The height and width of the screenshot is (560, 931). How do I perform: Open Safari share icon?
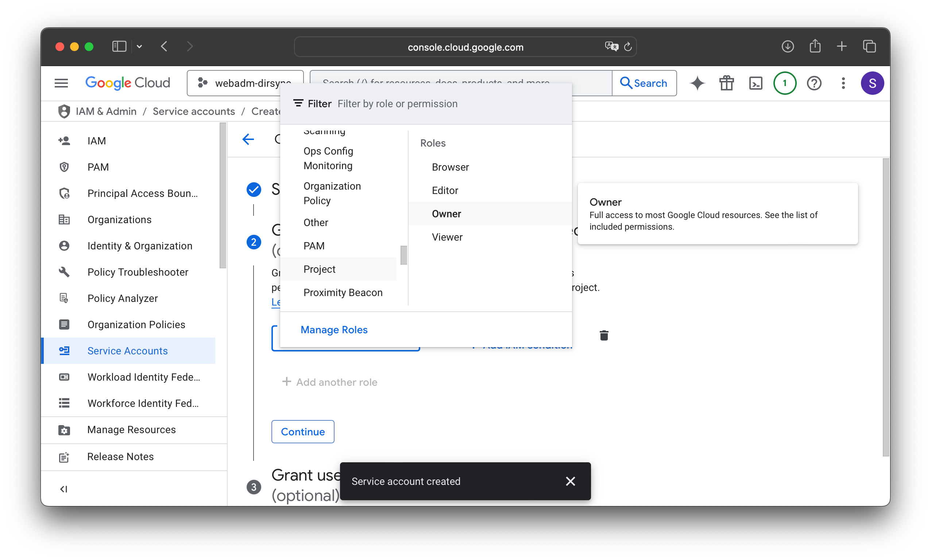[x=815, y=46]
